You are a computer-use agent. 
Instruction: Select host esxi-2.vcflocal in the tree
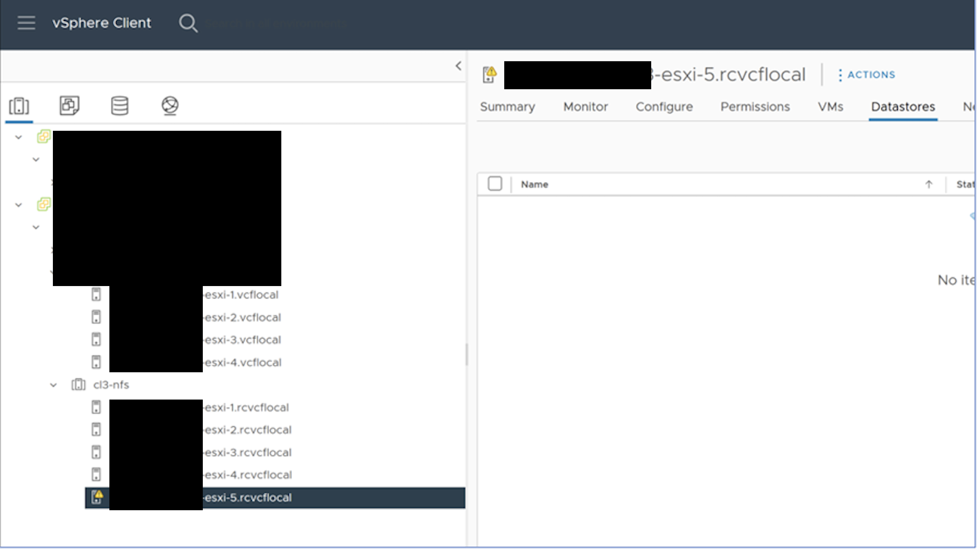tap(243, 318)
